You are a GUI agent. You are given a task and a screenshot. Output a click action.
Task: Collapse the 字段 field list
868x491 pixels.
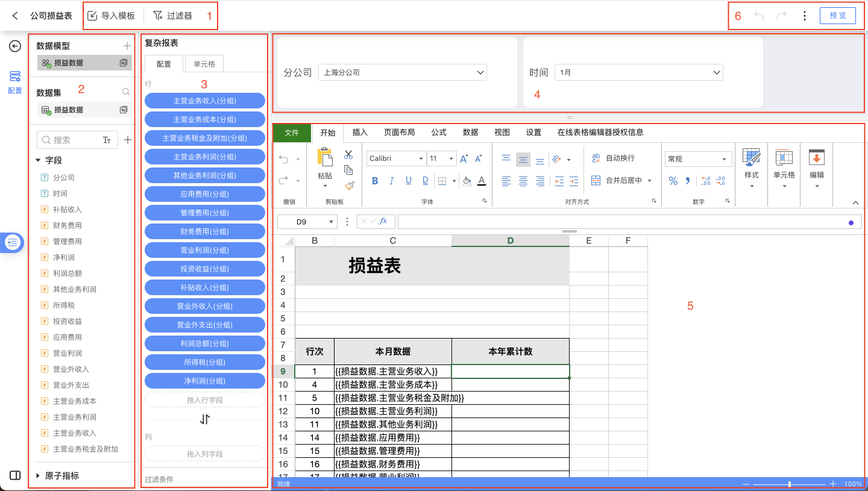click(39, 160)
